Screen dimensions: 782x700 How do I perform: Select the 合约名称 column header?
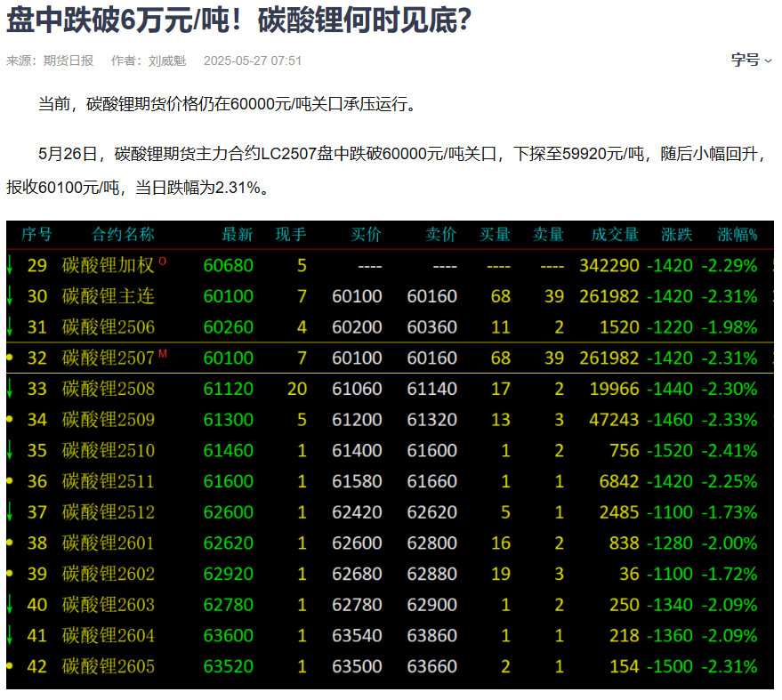pos(123,234)
